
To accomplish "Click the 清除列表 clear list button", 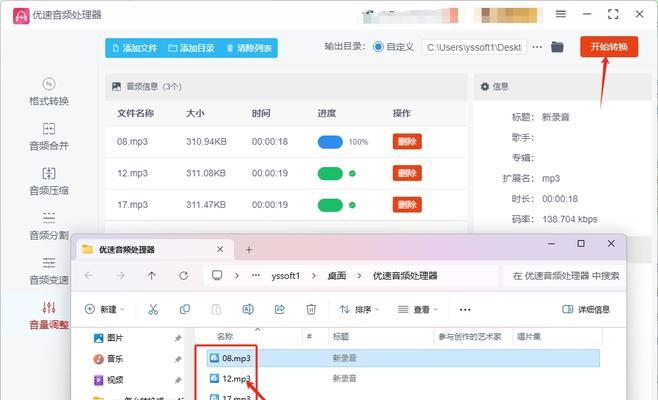I will 250,48.
